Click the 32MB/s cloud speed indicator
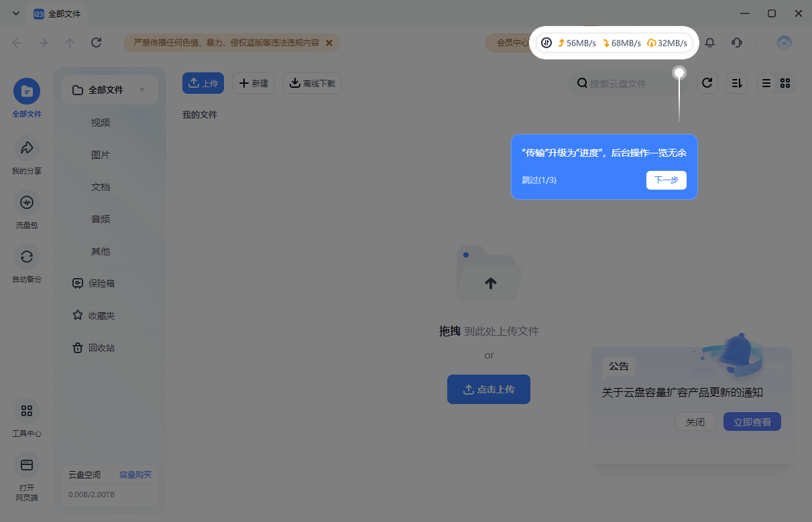812x522 pixels. pyautogui.click(x=667, y=43)
